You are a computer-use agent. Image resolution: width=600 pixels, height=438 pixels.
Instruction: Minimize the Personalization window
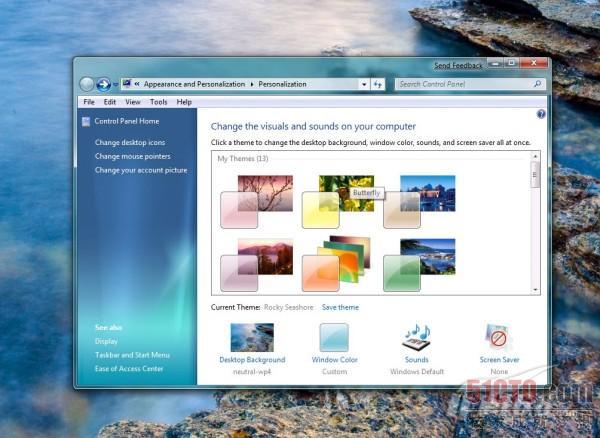(x=495, y=64)
